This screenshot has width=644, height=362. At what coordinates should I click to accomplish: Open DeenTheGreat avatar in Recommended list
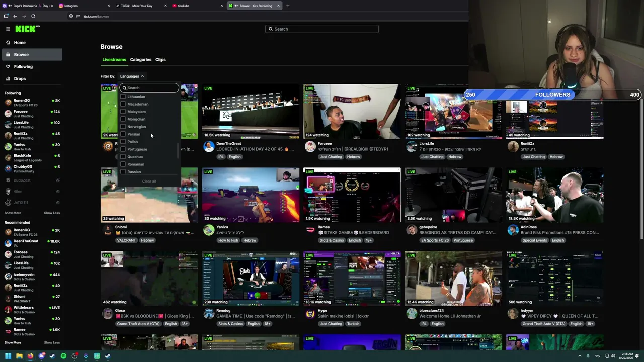point(8,243)
